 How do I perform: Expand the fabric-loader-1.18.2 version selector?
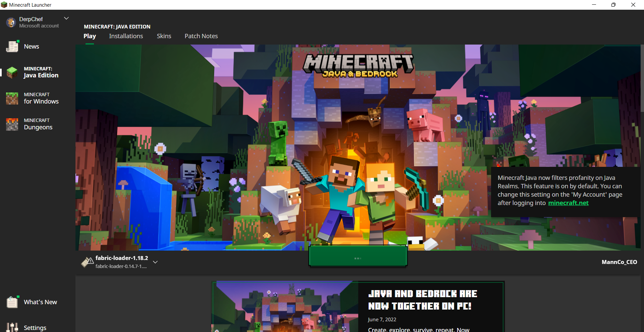click(155, 262)
